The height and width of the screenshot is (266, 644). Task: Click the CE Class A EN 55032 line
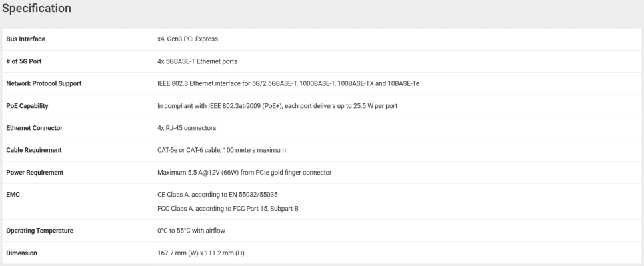pos(217,195)
